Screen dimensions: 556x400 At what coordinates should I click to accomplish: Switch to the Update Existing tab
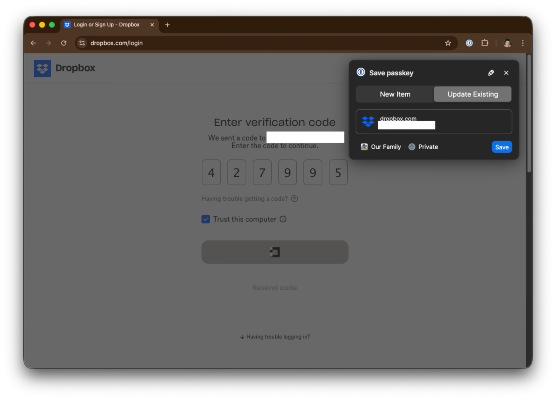pyautogui.click(x=473, y=94)
